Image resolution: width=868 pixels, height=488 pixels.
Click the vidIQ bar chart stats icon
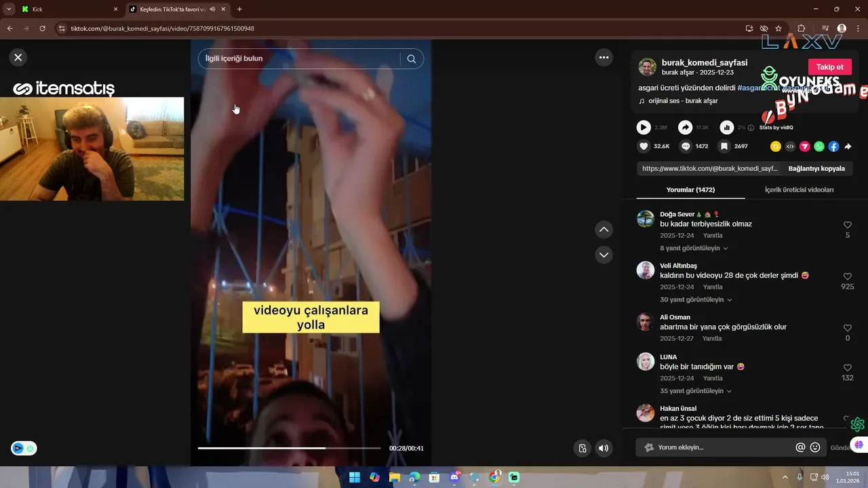[727, 127]
